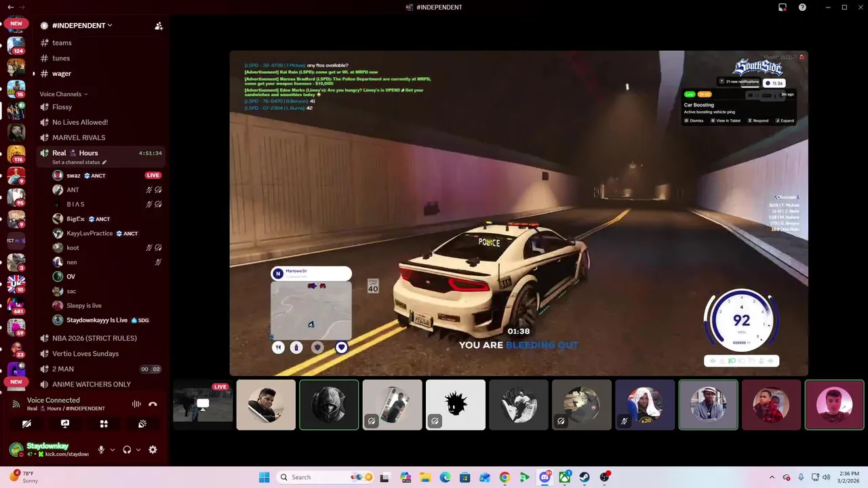Expand microphone input options chevron
The width and height of the screenshot is (868, 488).
tap(113, 449)
